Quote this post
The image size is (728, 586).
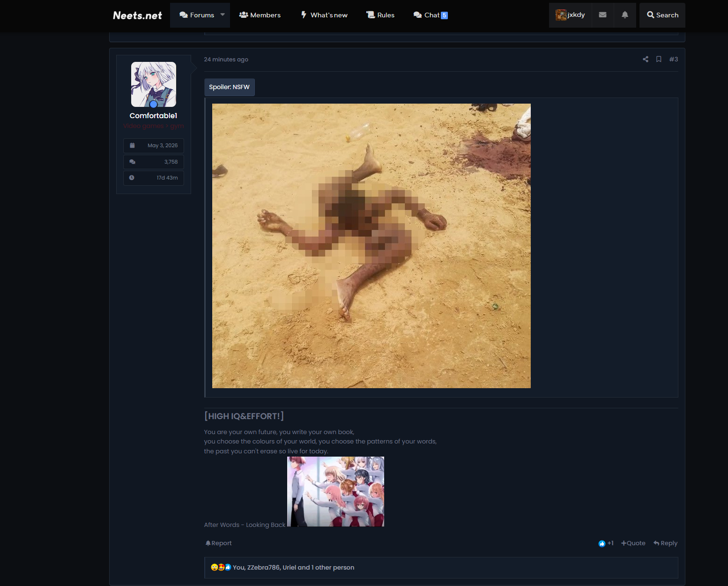633,543
